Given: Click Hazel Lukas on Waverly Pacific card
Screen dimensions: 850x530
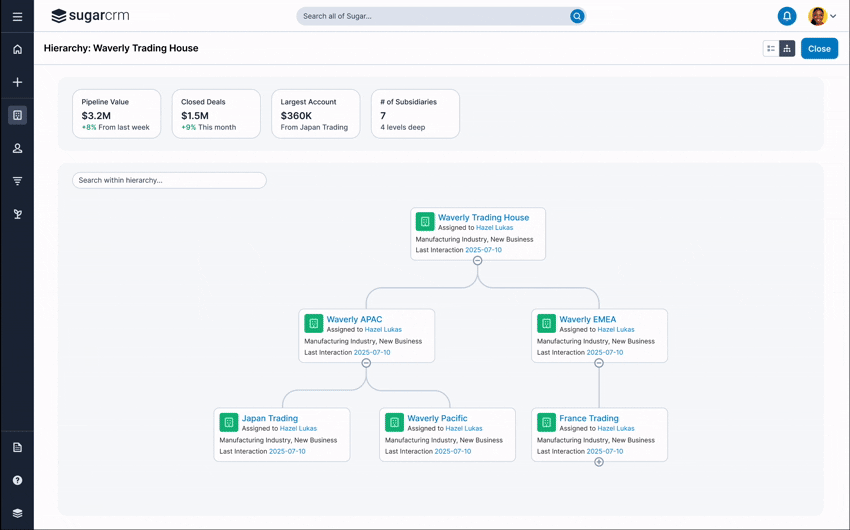Looking at the screenshot, I should pos(464,428).
